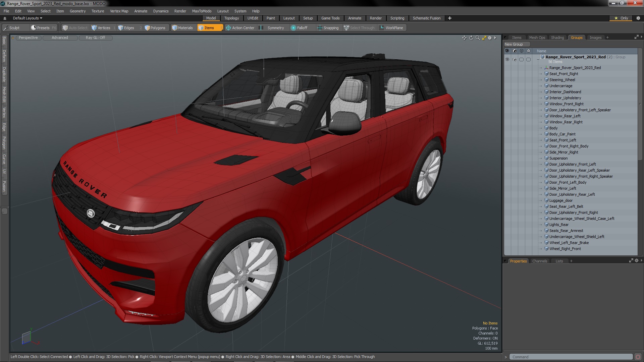Toggle Select Through
Viewport: 644px width, 362px height.
(359, 28)
